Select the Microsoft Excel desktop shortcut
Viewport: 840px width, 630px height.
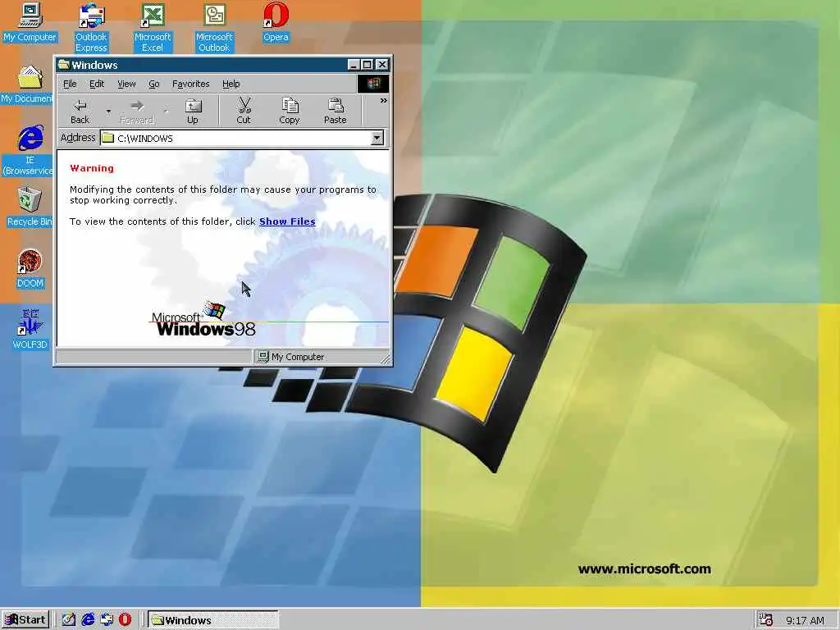[153, 27]
